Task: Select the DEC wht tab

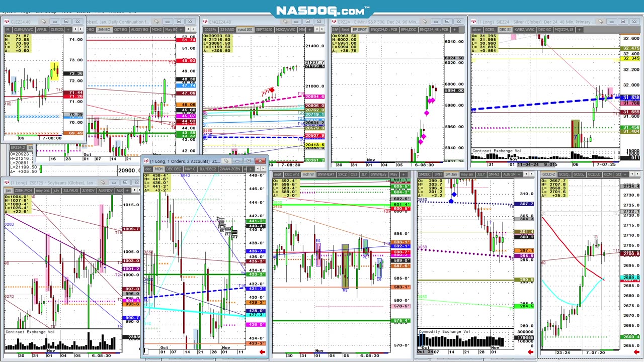Action: point(292,174)
